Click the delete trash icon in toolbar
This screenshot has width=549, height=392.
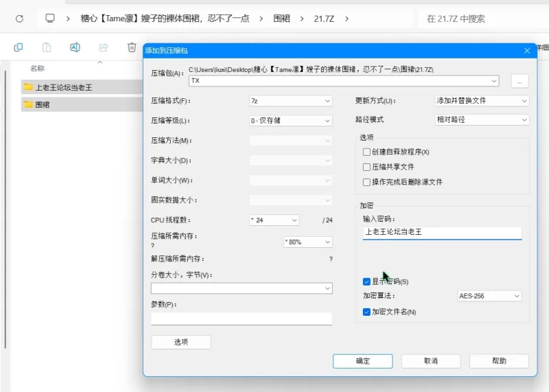[x=132, y=47]
